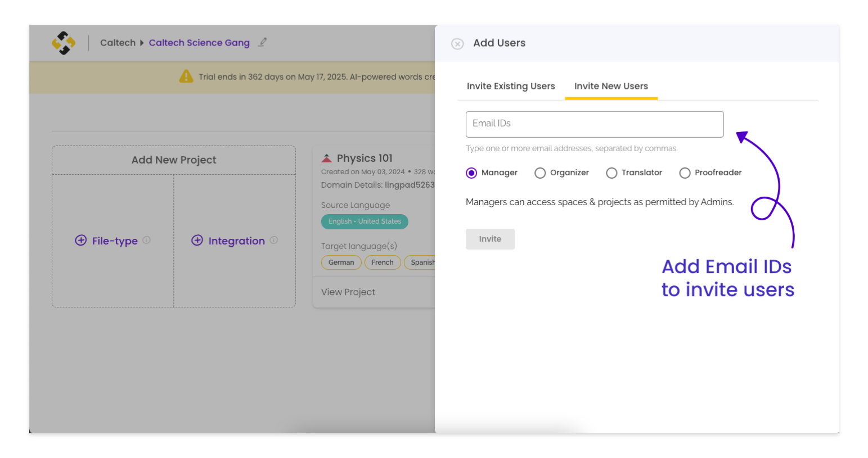This screenshot has height=458, width=868.
Task: Click the Add New Project heading
Action: coord(174,160)
